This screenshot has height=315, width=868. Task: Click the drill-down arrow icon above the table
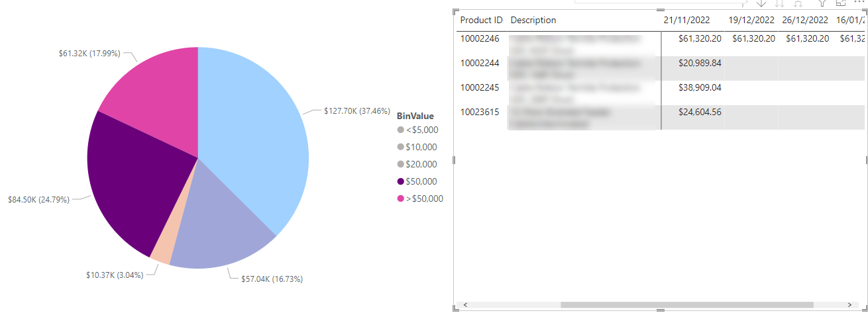pos(761,3)
